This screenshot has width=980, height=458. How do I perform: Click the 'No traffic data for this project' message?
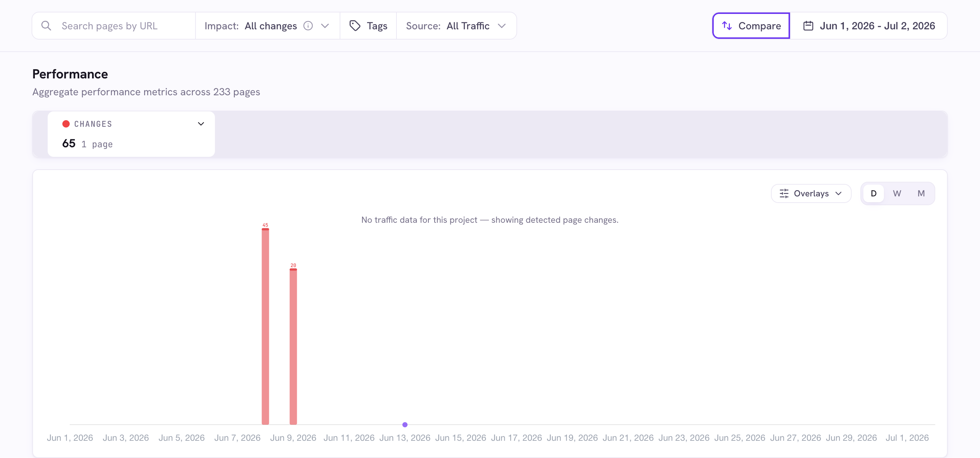(490, 220)
